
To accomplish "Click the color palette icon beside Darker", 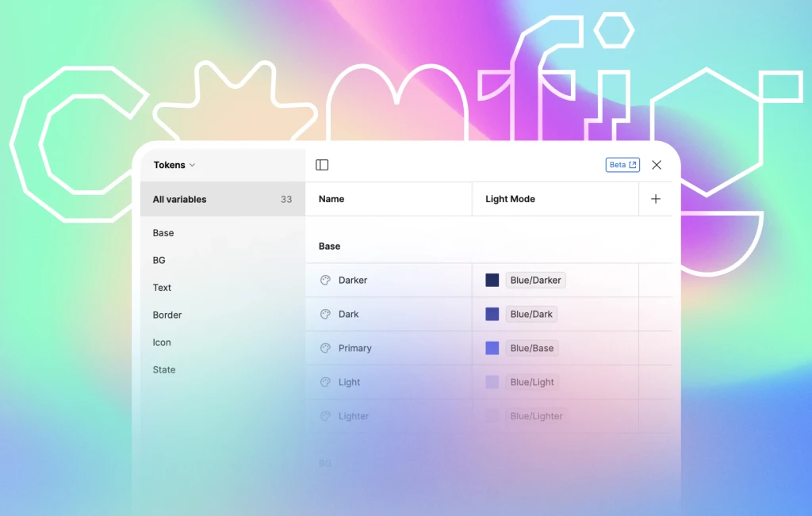I will click(x=325, y=281).
